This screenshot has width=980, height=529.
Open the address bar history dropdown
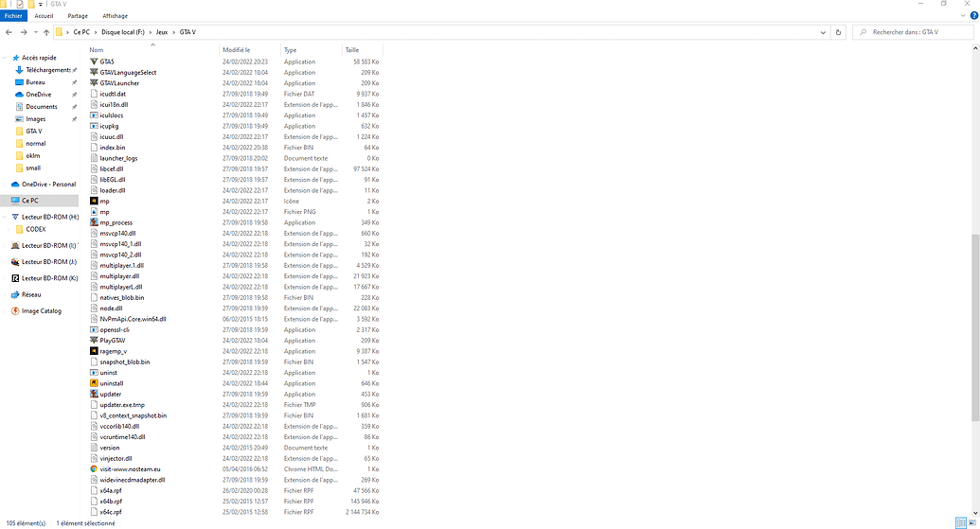coord(823,32)
